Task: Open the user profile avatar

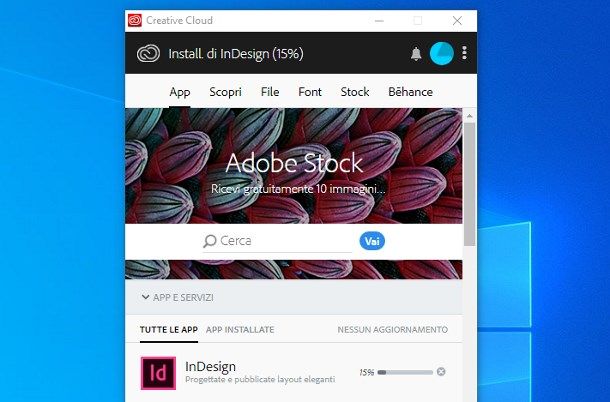Action: (x=442, y=53)
